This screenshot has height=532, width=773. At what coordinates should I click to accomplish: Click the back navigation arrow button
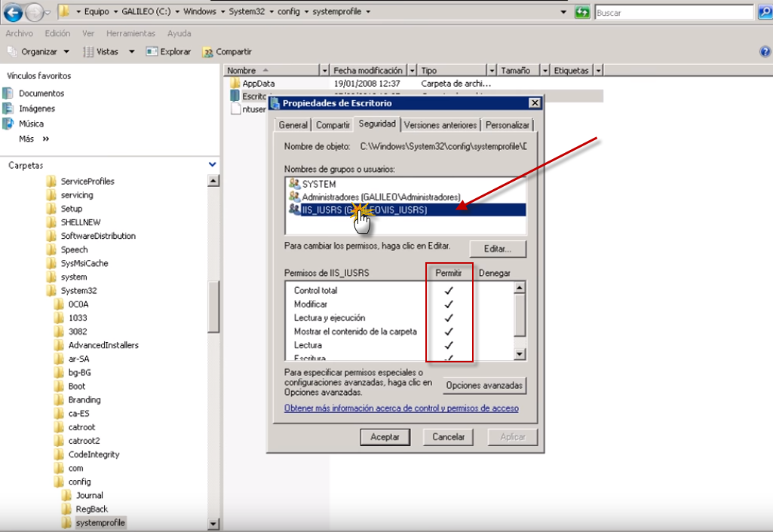13,12
